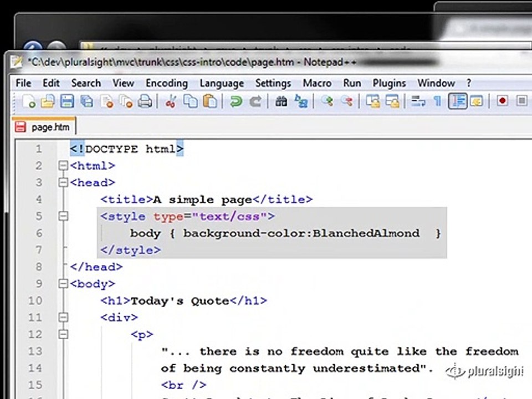Zoom out using the magnifier minus icon
The height and width of the screenshot is (399, 532).
pos(347,101)
